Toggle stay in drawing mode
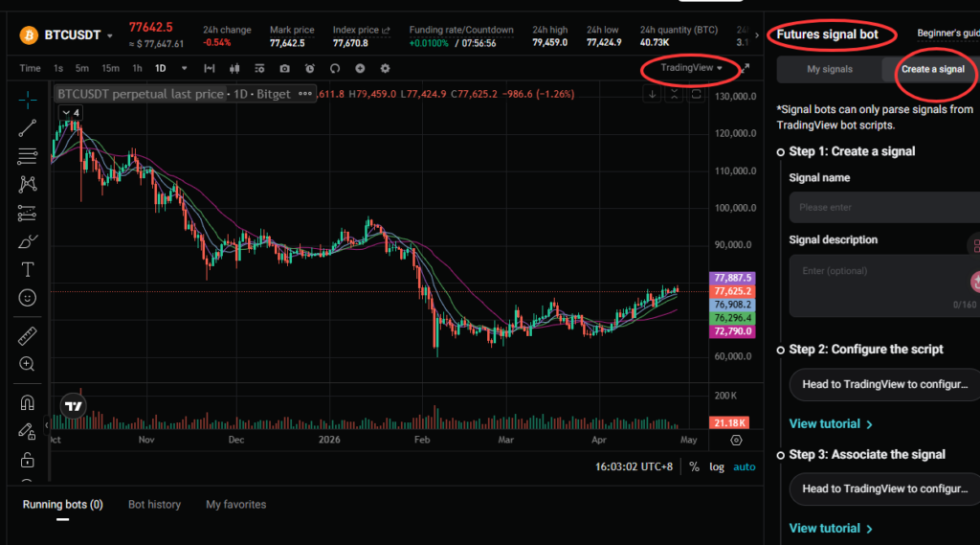Image resolution: width=980 pixels, height=545 pixels. point(27,431)
